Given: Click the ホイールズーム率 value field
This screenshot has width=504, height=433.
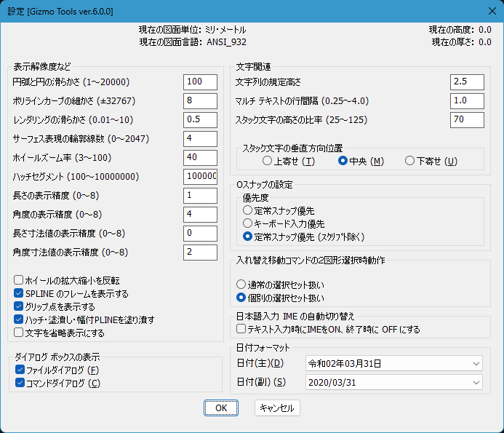Looking at the screenshot, I should 200,157.
